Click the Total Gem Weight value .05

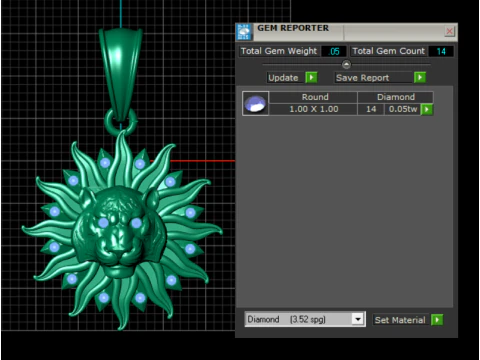point(333,51)
